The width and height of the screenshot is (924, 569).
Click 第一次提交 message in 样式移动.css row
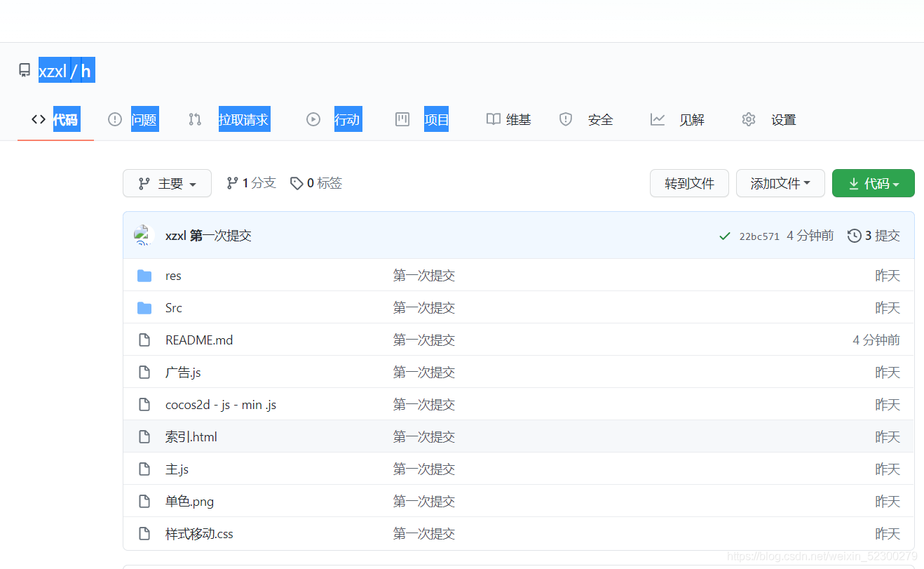tap(424, 534)
